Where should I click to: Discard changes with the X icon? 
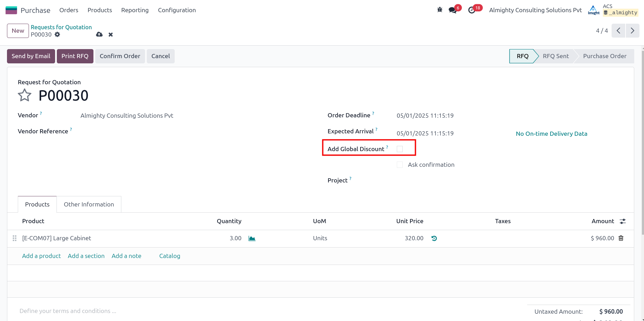point(111,34)
